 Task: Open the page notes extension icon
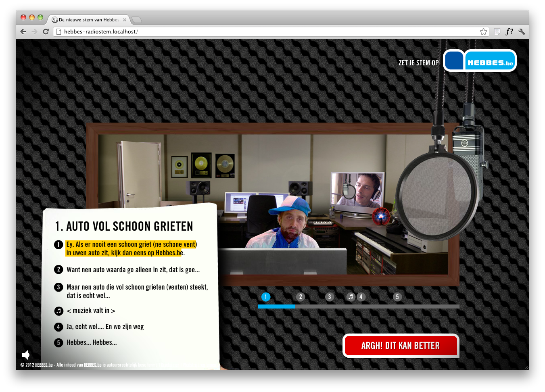pyautogui.click(x=497, y=31)
